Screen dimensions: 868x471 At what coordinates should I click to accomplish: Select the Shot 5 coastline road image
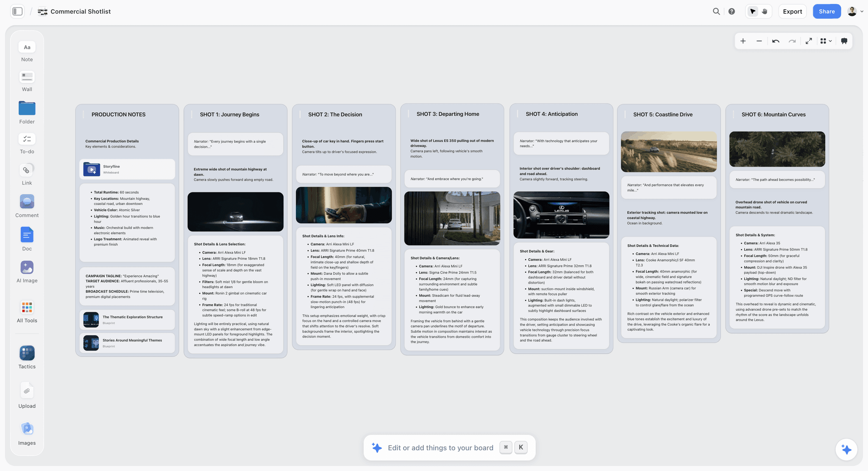[669, 152]
